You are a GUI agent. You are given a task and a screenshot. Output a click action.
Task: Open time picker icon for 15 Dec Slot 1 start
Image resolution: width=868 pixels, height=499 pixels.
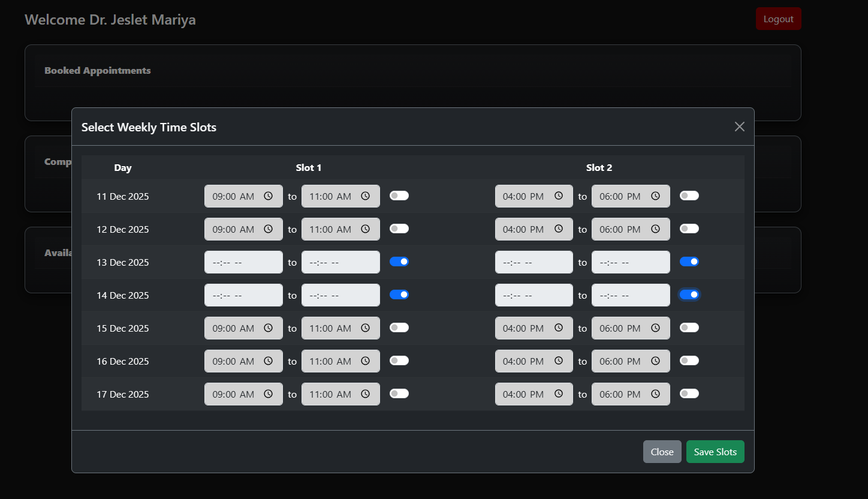point(269,328)
